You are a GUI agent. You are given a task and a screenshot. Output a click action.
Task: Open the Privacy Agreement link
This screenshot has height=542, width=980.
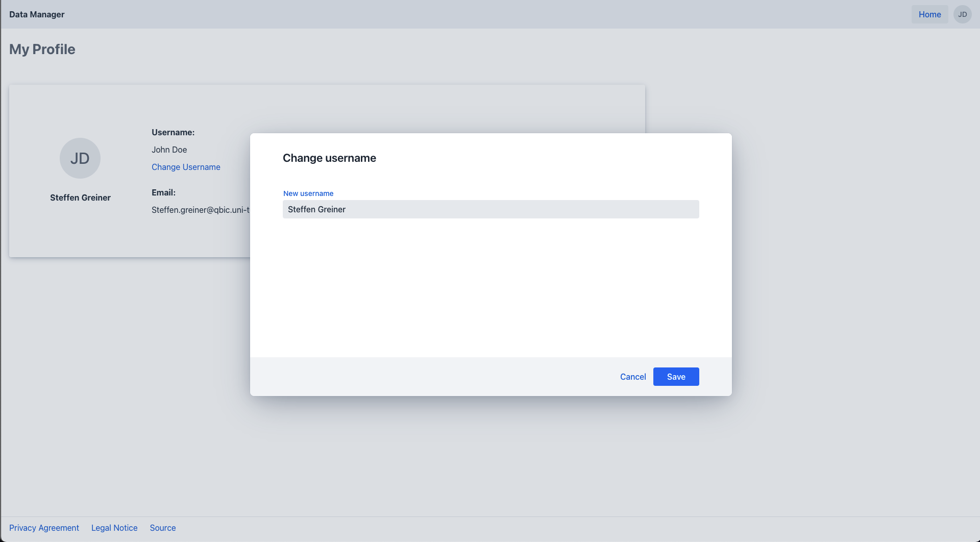coord(44,528)
